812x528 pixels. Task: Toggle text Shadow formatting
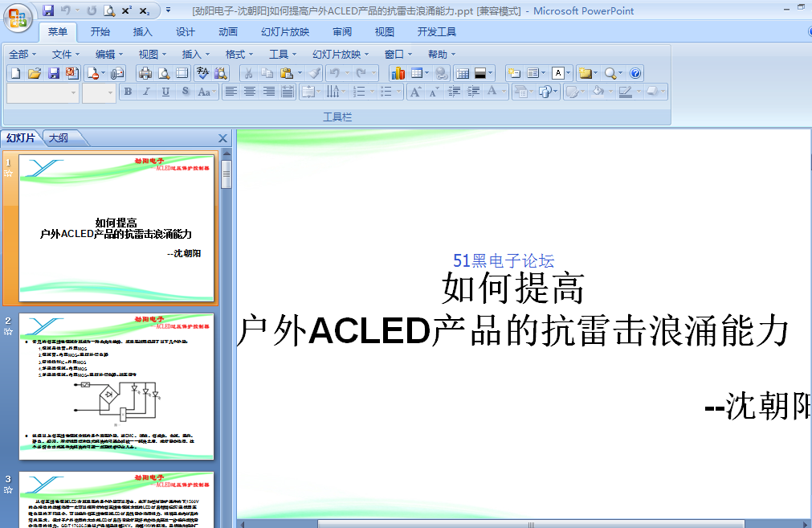pyautogui.click(x=185, y=92)
